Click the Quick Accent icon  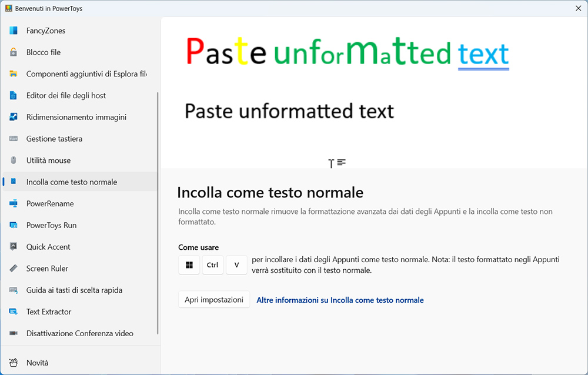point(14,247)
